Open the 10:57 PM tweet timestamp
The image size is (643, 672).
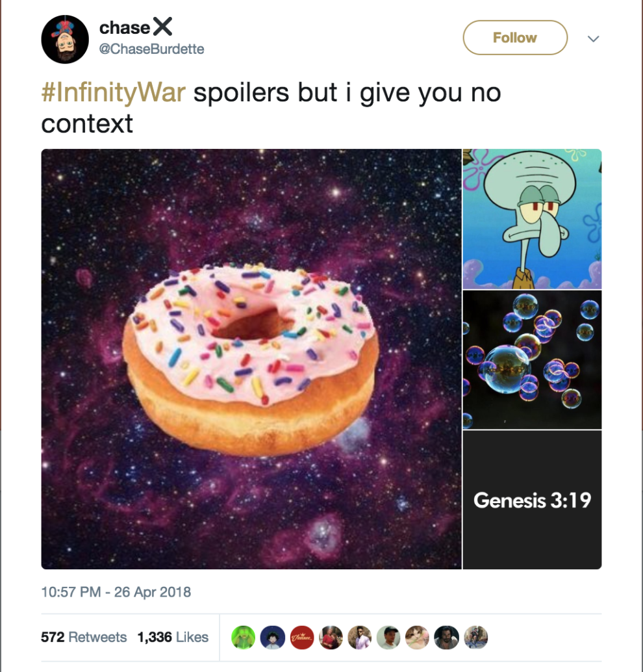pos(116,592)
